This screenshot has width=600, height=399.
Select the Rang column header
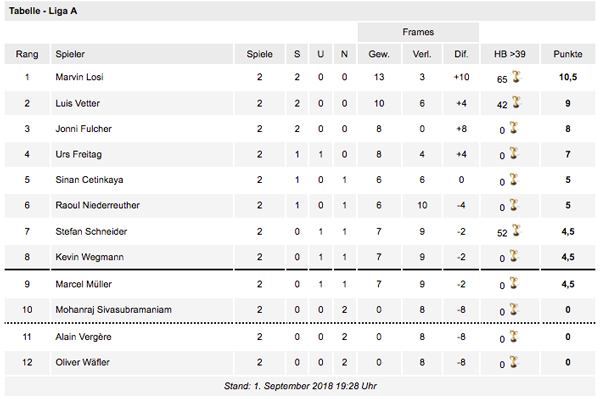click(x=27, y=54)
